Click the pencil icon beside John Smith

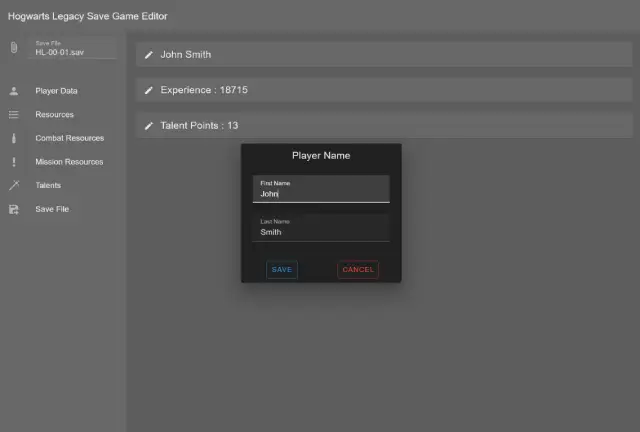pyautogui.click(x=149, y=55)
